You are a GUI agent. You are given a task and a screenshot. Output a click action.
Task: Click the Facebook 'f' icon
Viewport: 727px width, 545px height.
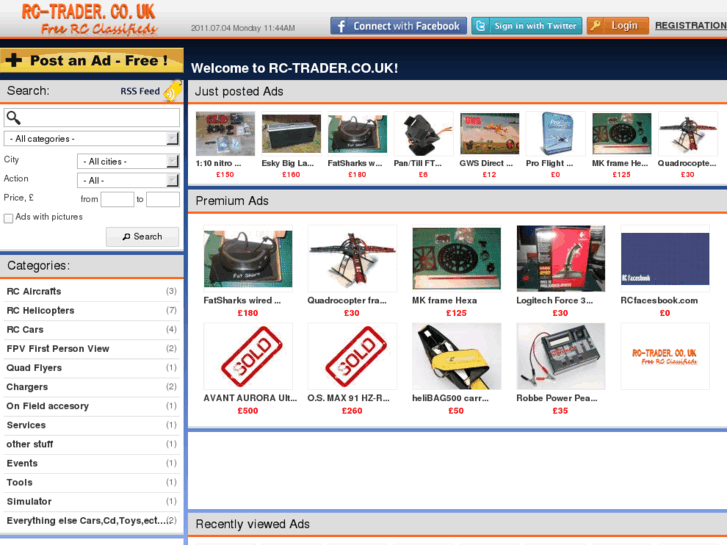click(341, 26)
